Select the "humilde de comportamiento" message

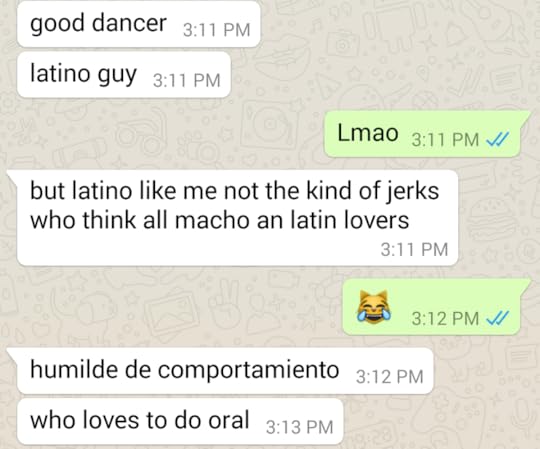point(222,370)
